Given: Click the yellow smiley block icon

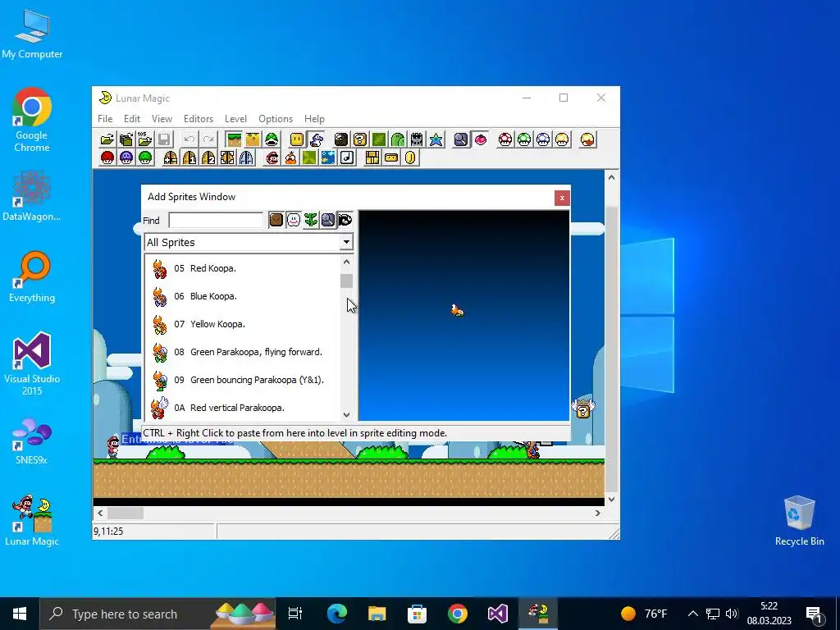Looking at the screenshot, I should click(297, 139).
